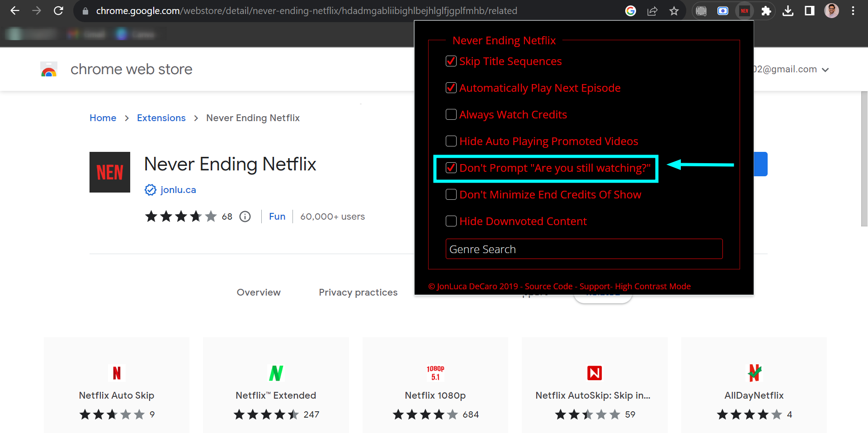
Task: Open the Chrome three-dot menu
Action: [853, 11]
